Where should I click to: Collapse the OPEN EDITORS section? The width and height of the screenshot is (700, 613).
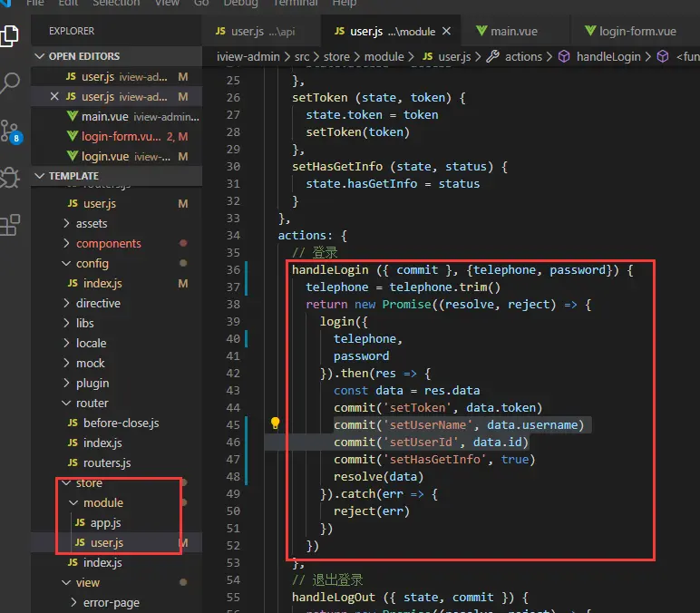point(117,56)
